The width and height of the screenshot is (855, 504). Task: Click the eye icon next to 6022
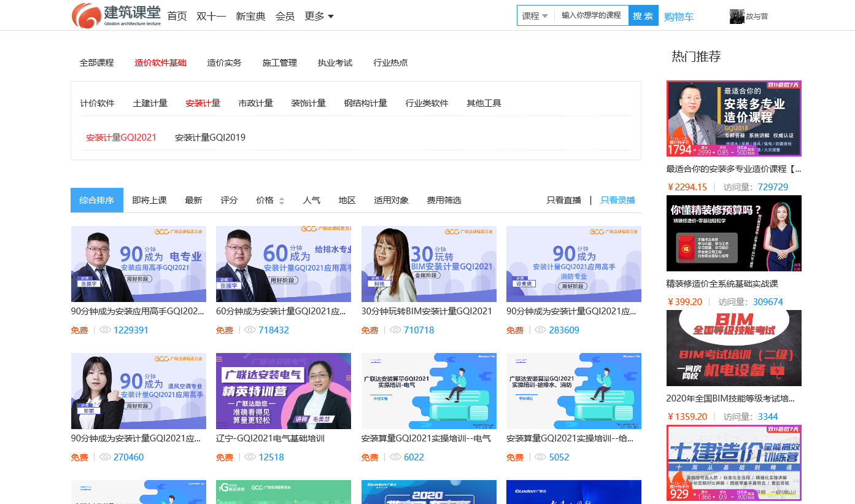[395, 457]
